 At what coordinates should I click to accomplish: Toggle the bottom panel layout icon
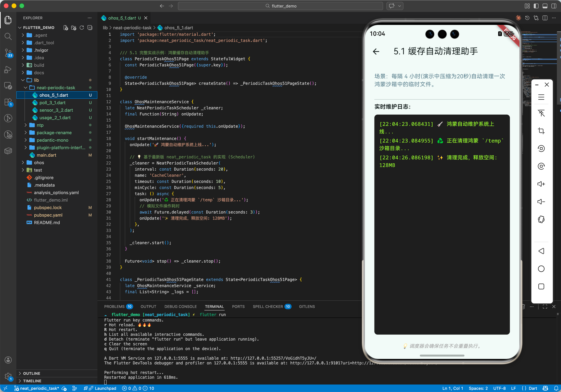[545, 6]
